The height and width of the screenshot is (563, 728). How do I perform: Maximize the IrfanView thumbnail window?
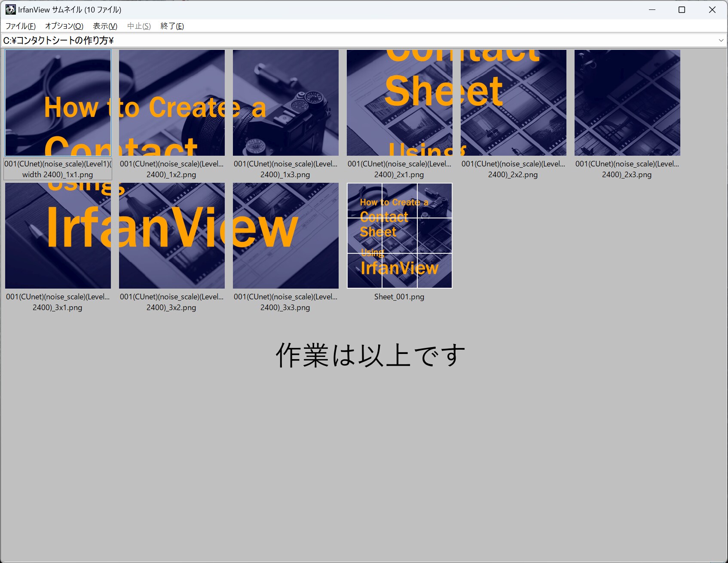point(682,9)
